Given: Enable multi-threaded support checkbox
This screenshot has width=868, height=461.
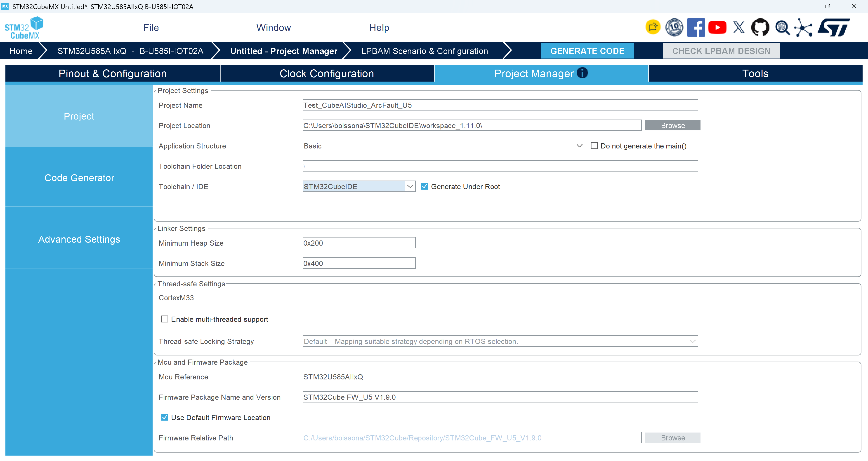Looking at the screenshot, I should (164, 319).
